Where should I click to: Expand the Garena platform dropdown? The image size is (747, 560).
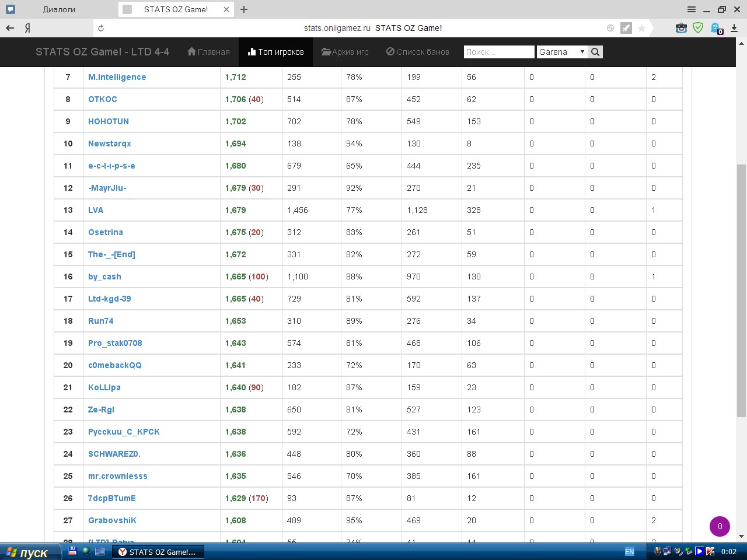tap(562, 52)
